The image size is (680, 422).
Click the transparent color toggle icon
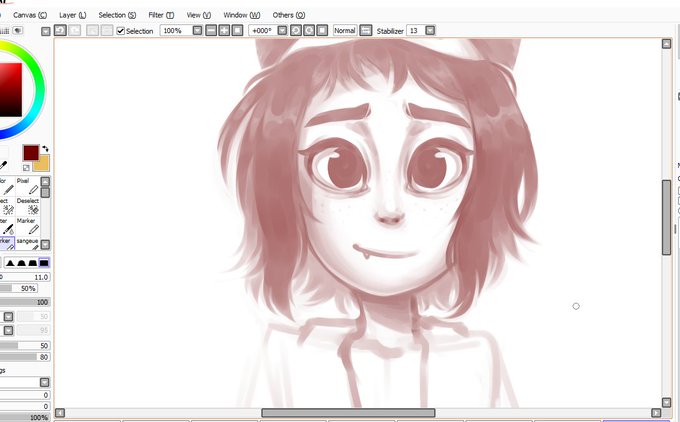pos(26,168)
